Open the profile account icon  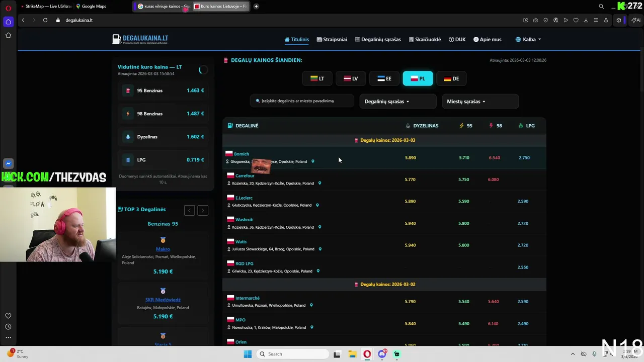pos(606,20)
